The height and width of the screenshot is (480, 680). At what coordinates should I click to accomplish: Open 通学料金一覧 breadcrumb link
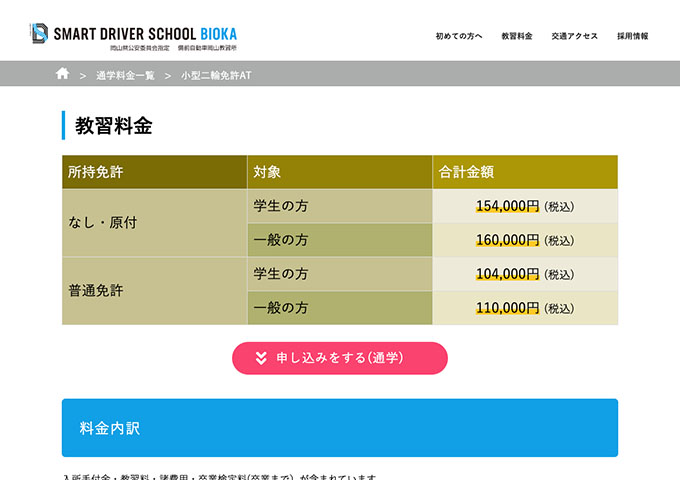(125, 75)
